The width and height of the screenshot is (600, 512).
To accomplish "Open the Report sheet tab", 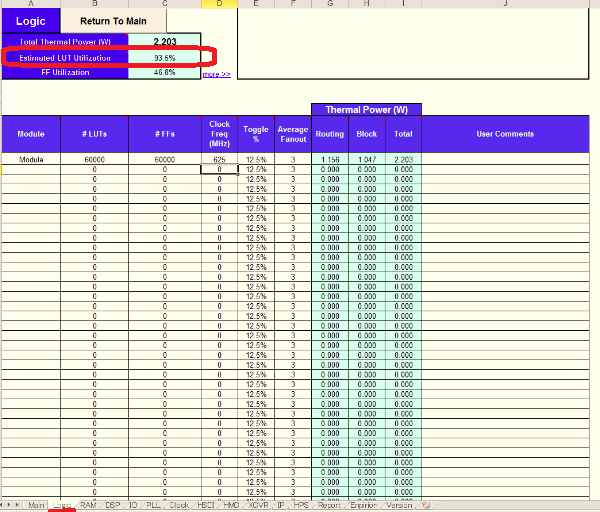I will pos(327,505).
